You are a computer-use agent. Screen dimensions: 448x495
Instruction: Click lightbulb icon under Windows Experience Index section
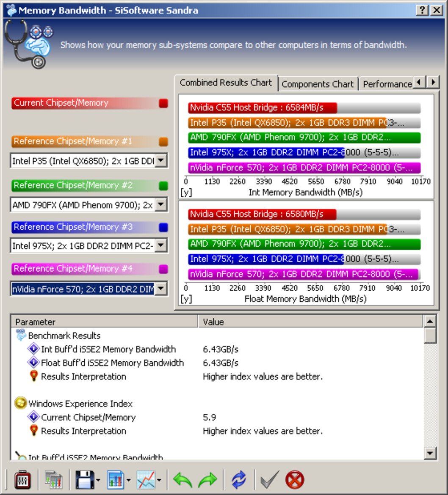click(33, 431)
